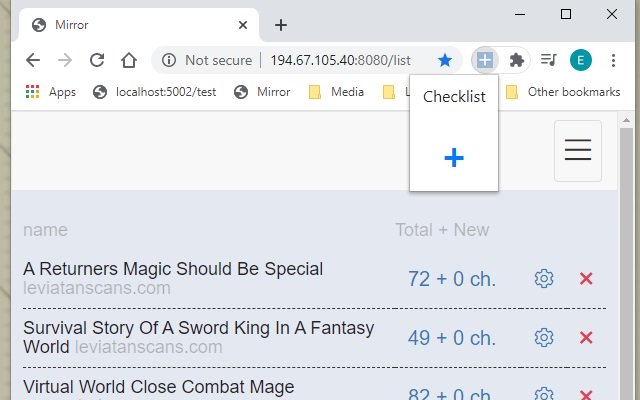Click the 72 + 0 ch. count

click(452, 279)
